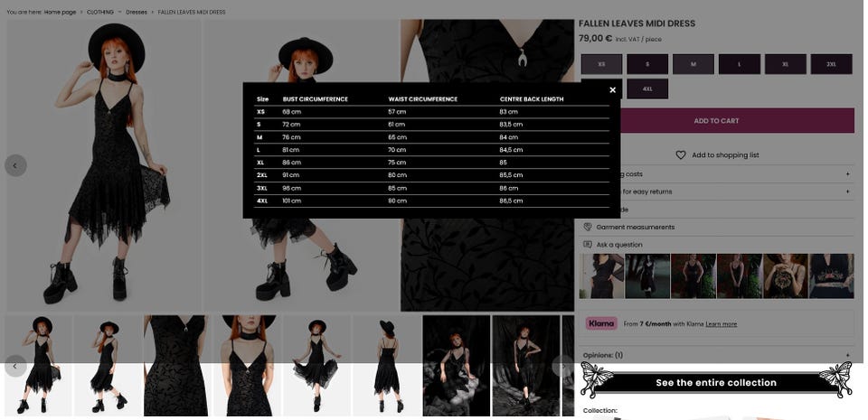The width and height of the screenshot is (868, 420).
Task: Click the XS row size label
Action: [260, 112]
